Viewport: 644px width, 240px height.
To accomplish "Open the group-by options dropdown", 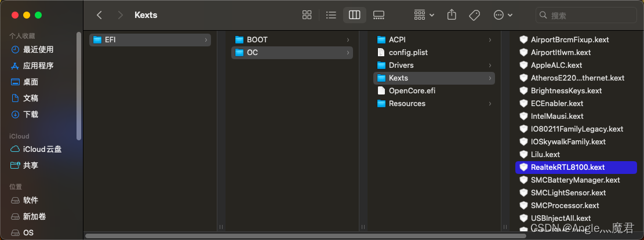I will (x=424, y=15).
